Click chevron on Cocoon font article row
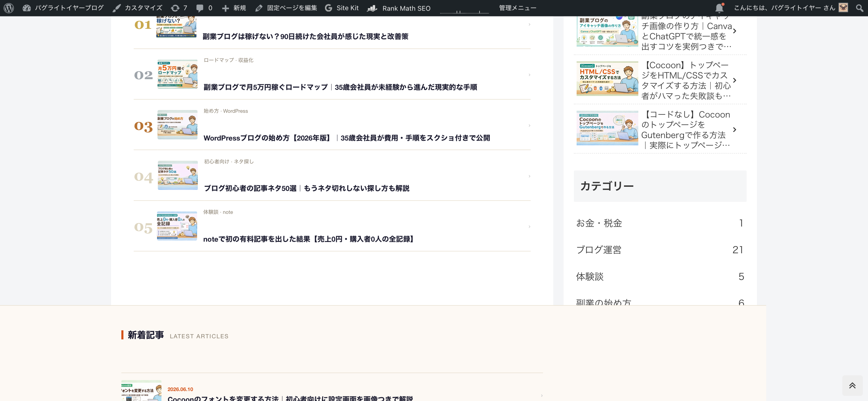This screenshot has height=401, width=868. tap(542, 396)
